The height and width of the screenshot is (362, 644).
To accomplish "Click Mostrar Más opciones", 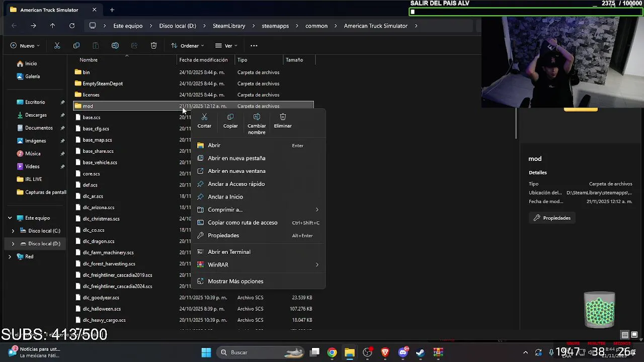I will click(258, 281).
